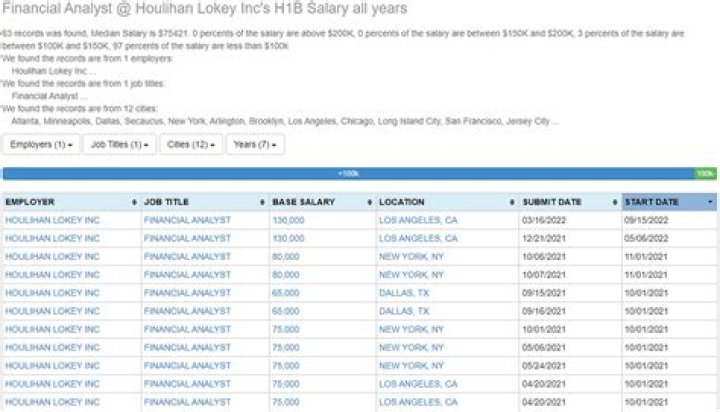Open Houlihan Lokey Inc link submitted 12/21/2021
This screenshot has width=720, height=412.
52,238
